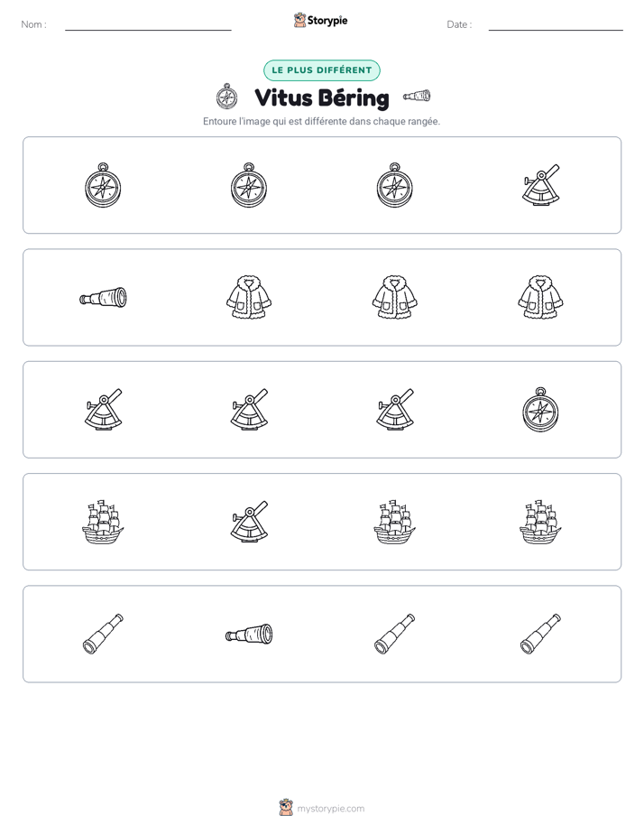Click the small compass icon beside the title
This screenshot has height=834, width=644.
[x=227, y=97]
